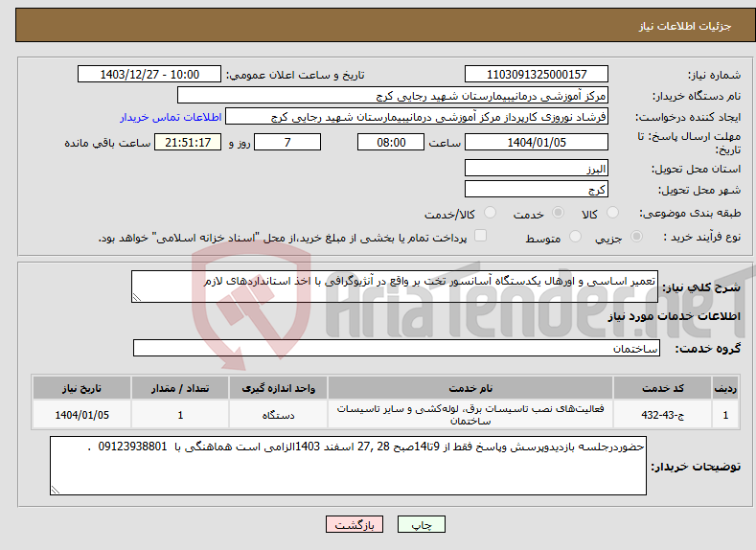
Task: Toggle the Islamic treasury payment checkbox
Action: coord(480,235)
